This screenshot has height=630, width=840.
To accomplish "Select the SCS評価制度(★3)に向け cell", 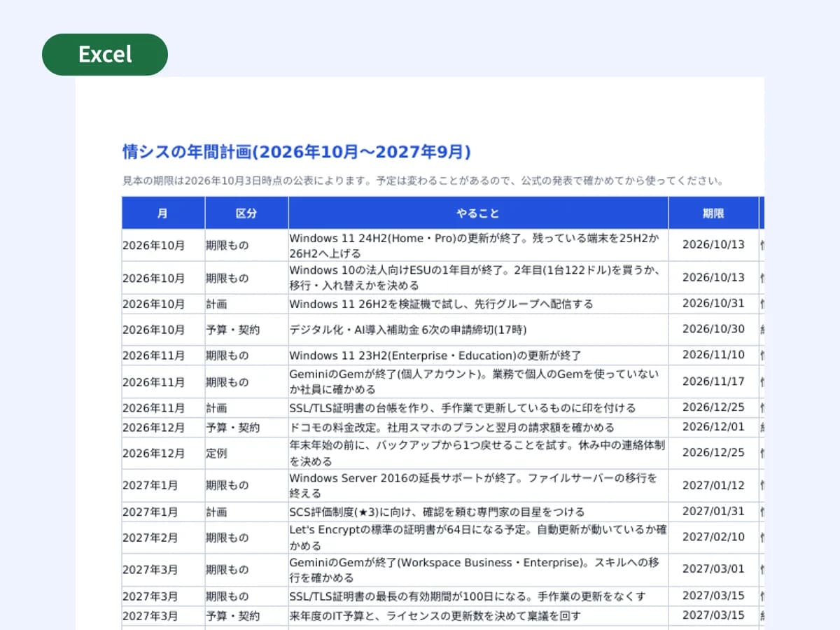I will [478, 512].
